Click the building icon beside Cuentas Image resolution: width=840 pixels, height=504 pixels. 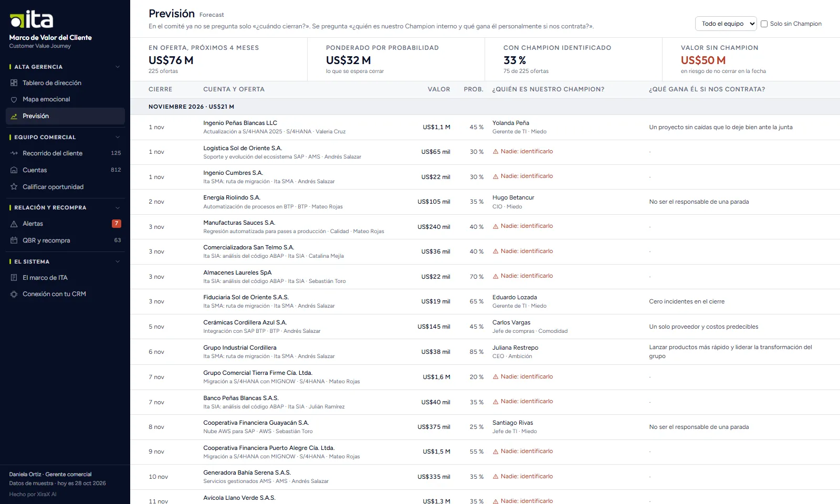coord(14,170)
